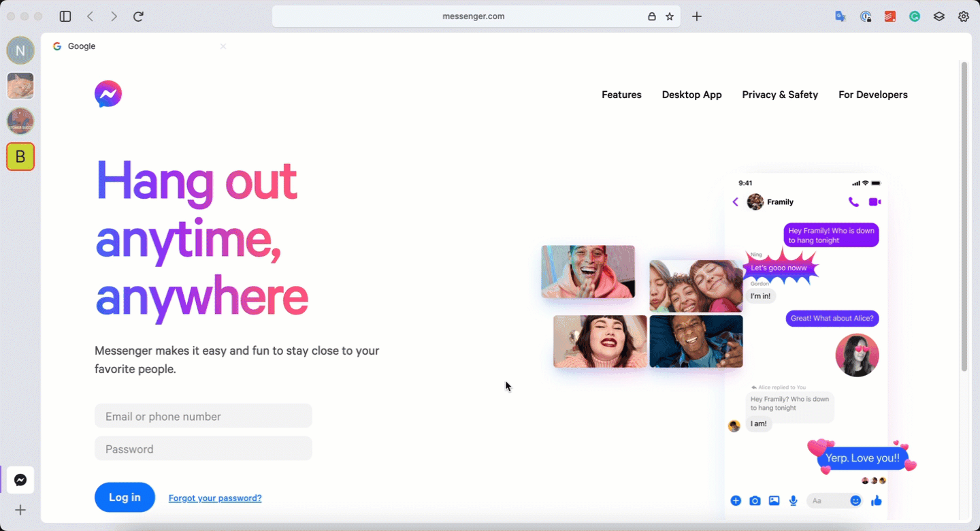This screenshot has height=531, width=980.
Task: Open the Messenger app in sidebar
Action: tap(20, 480)
